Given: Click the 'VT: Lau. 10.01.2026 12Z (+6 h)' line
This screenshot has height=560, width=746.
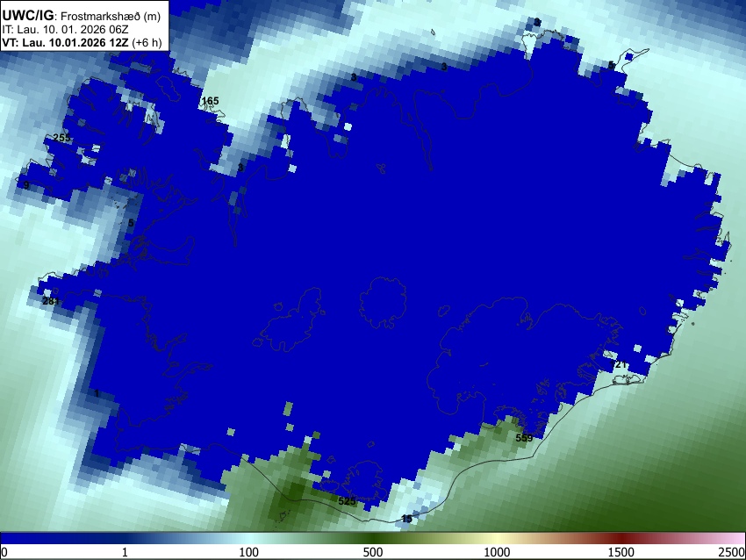Looking at the screenshot, I should pos(82,42).
